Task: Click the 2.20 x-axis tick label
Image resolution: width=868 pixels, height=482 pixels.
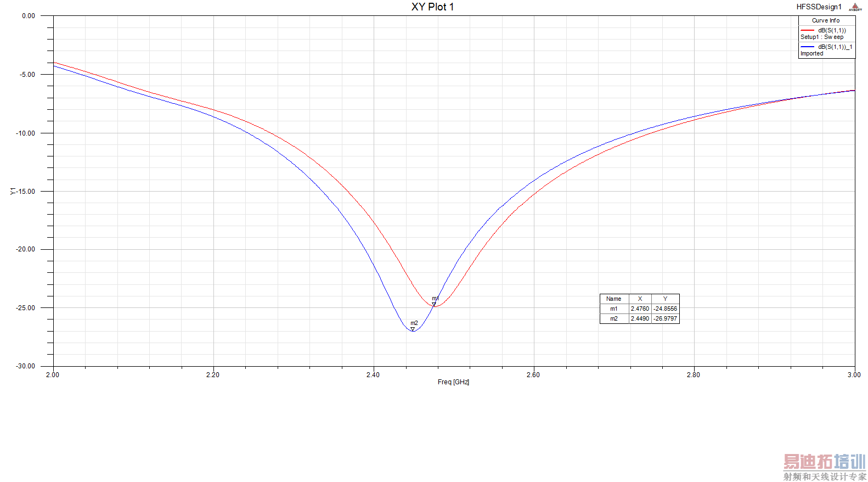Action: (213, 375)
